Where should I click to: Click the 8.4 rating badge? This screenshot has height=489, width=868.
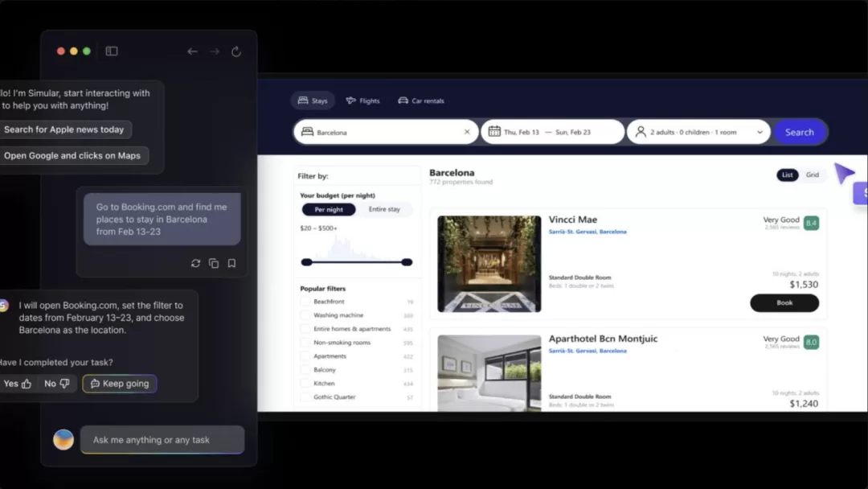(x=811, y=223)
